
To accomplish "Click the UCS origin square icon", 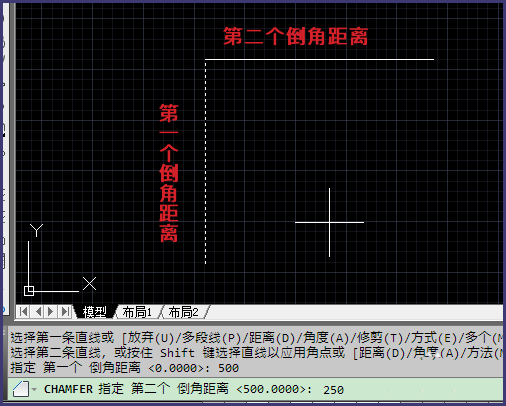I will click(x=29, y=291).
